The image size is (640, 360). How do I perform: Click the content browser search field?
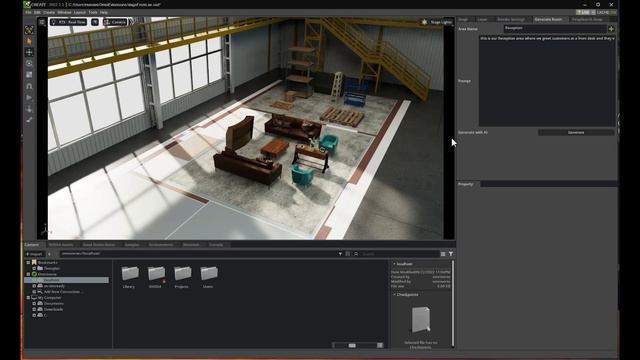point(399,254)
